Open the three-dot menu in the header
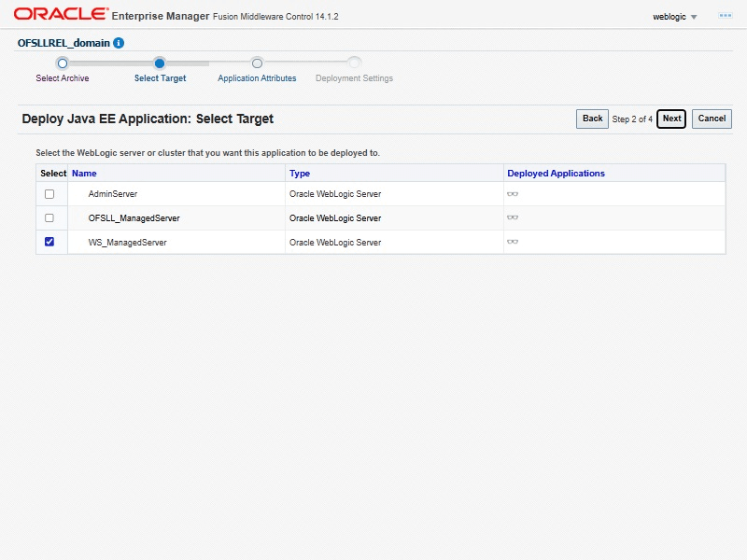747x560 pixels. (x=725, y=16)
